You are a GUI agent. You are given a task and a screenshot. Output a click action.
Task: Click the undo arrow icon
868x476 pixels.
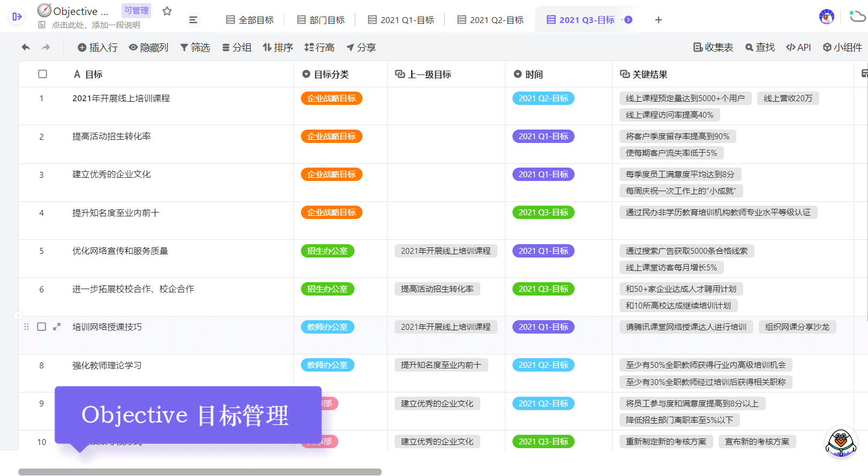[x=26, y=48]
